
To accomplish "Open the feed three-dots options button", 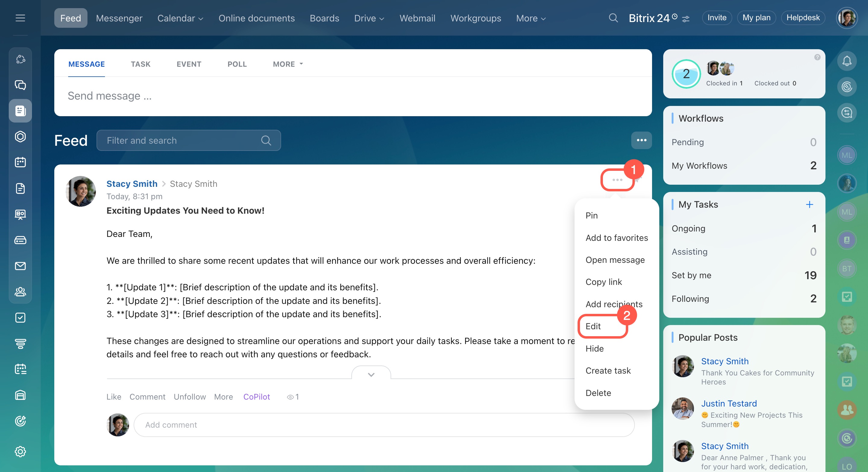I will point(641,140).
